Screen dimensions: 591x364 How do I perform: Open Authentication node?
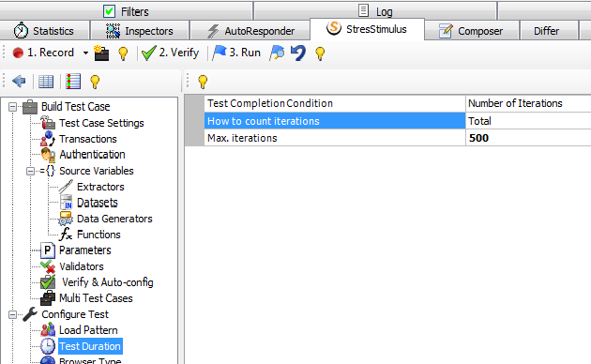pyautogui.click(x=92, y=155)
